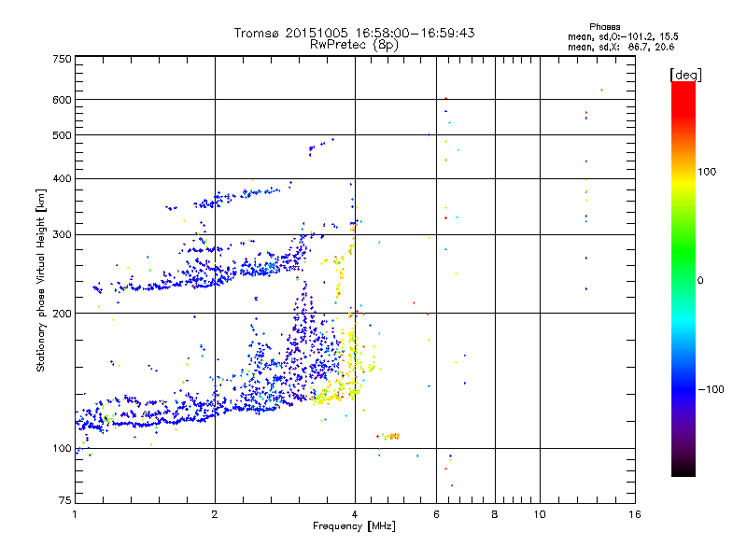Click the x-axis tick label '6'

click(x=436, y=514)
